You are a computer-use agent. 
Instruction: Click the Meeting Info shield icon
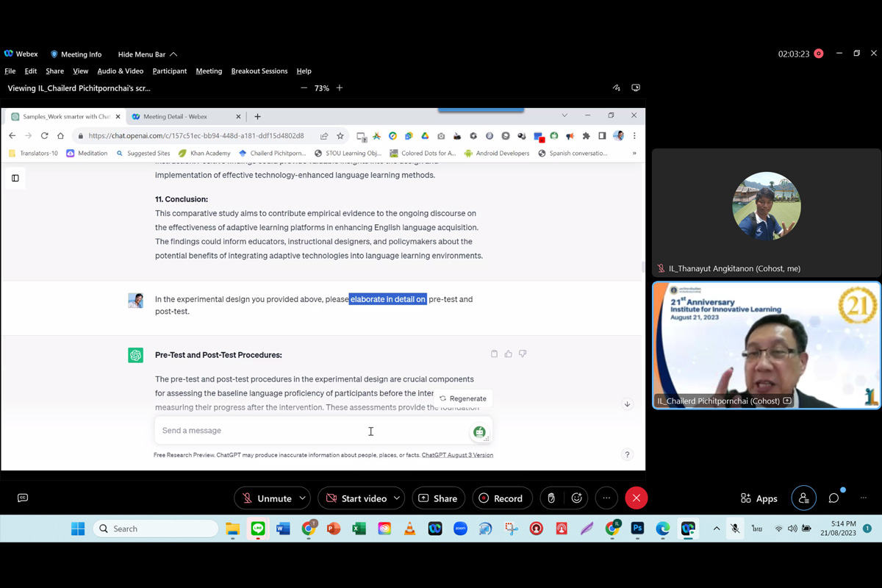[x=54, y=54]
